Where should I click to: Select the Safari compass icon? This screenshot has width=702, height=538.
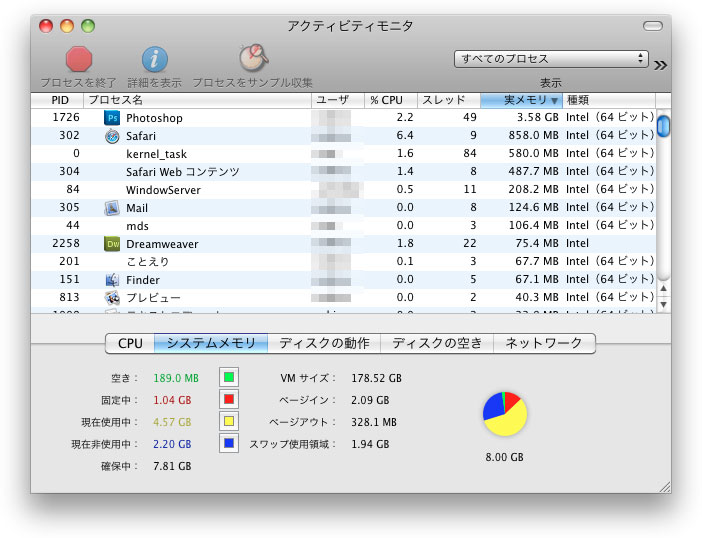[112, 136]
